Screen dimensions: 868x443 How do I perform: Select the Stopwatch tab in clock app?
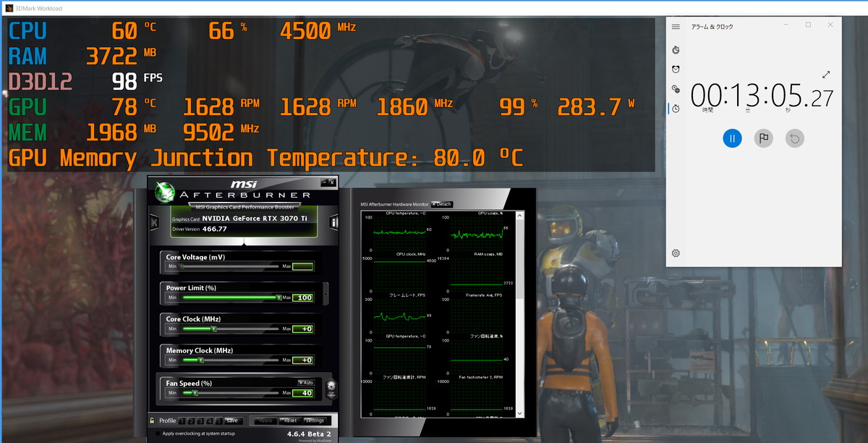tap(676, 109)
